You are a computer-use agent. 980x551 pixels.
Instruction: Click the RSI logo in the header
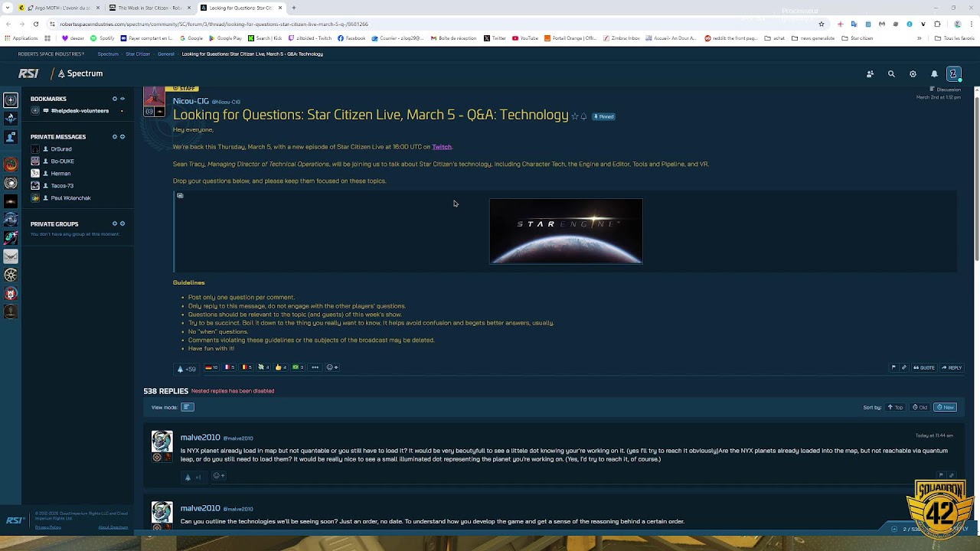28,73
